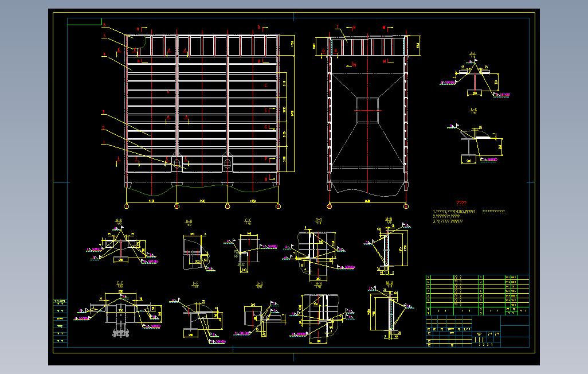This screenshot has height=374, width=588.
Task: Click the B-B section detail title
Action: coord(189,221)
